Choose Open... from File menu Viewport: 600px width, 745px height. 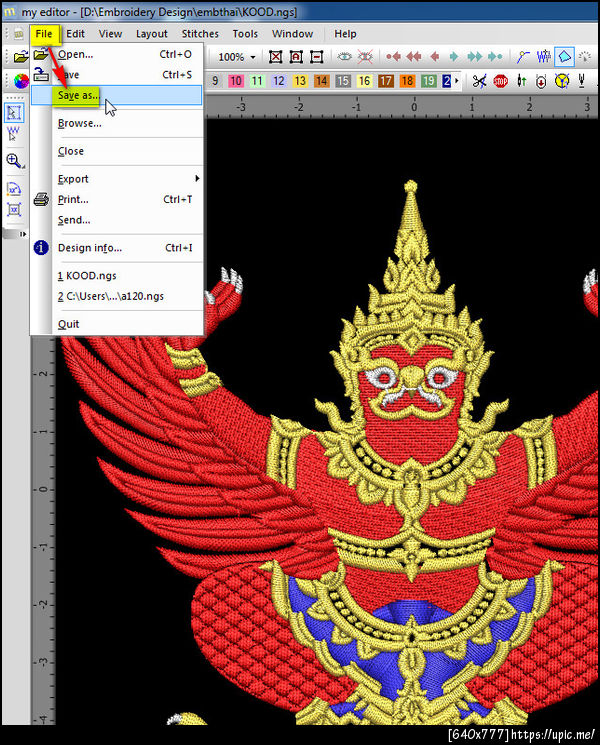(117, 54)
